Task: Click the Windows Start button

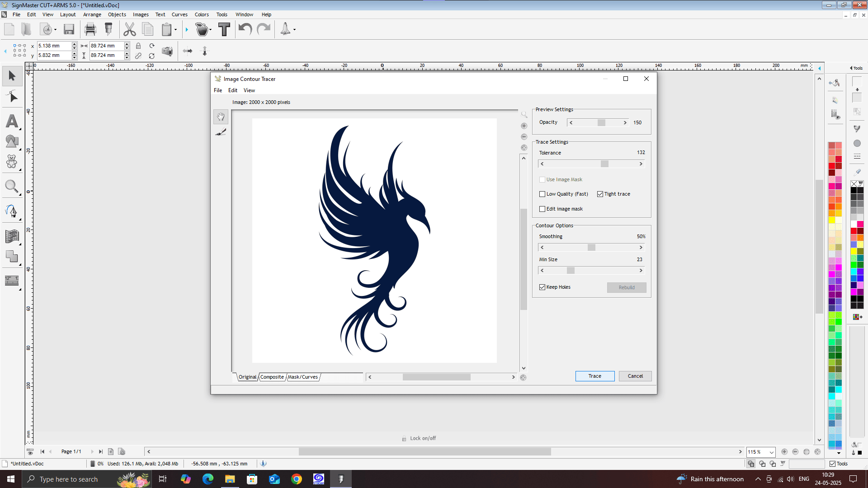Action: (x=11, y=479)
